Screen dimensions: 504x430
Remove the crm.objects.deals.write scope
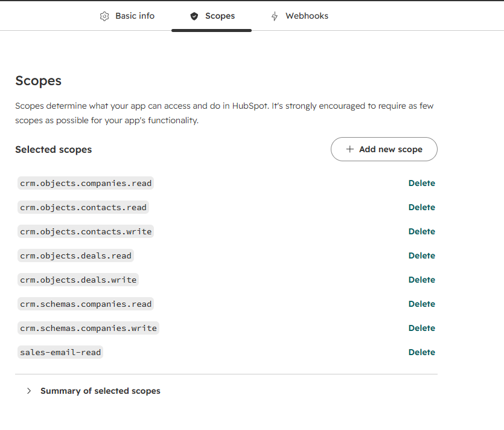[422, 280]
